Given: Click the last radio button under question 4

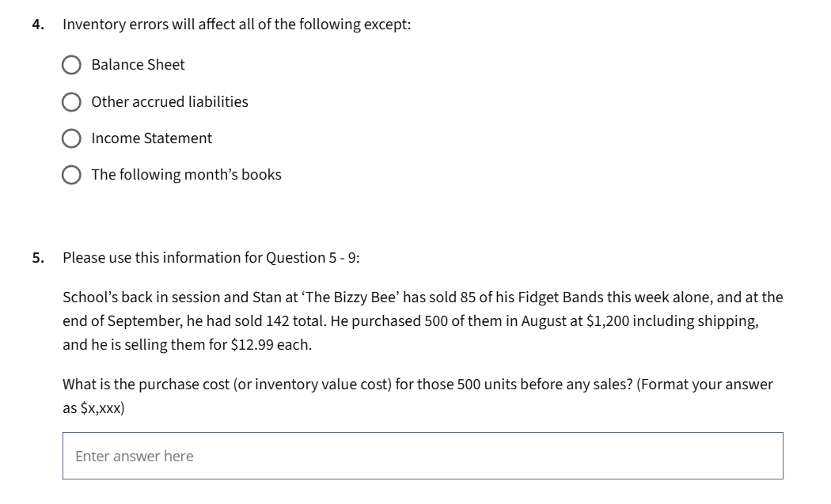Looking at the screenshot, I should [x=72, y=174].
